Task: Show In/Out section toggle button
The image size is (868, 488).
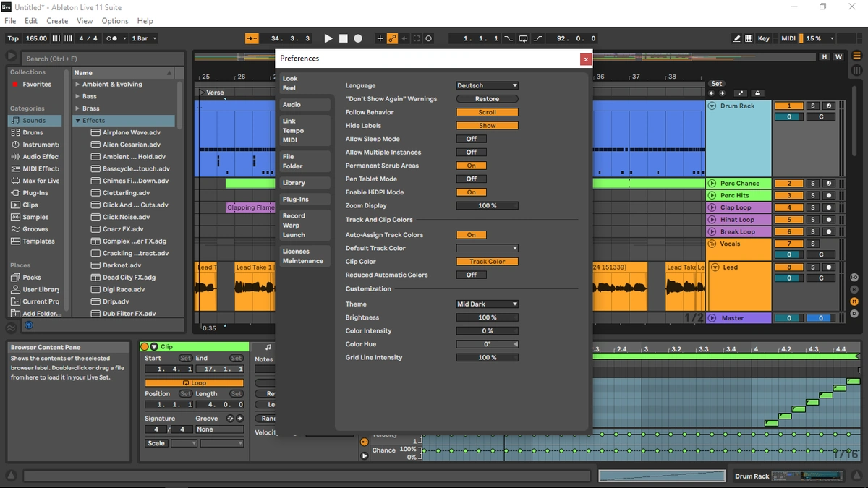Action: click(x=854, y=278)
